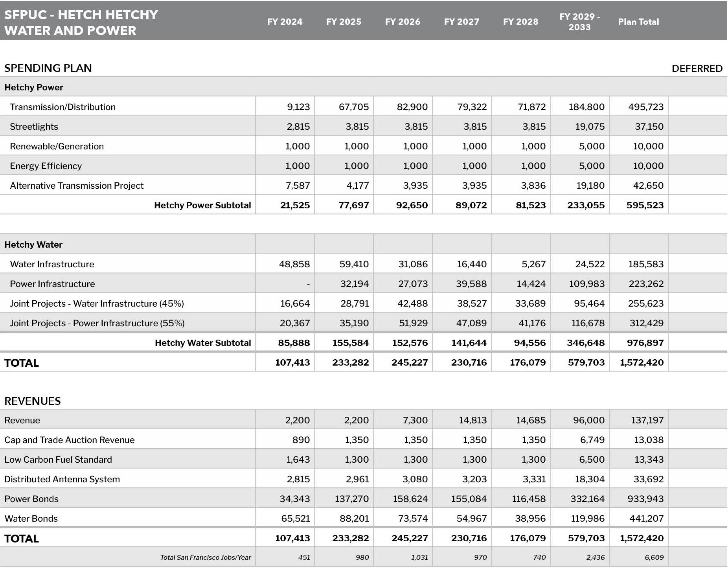Select Revenue FY 2027 value 14,813
Viewport: 728px width, 570px height.
coord(472,420)
